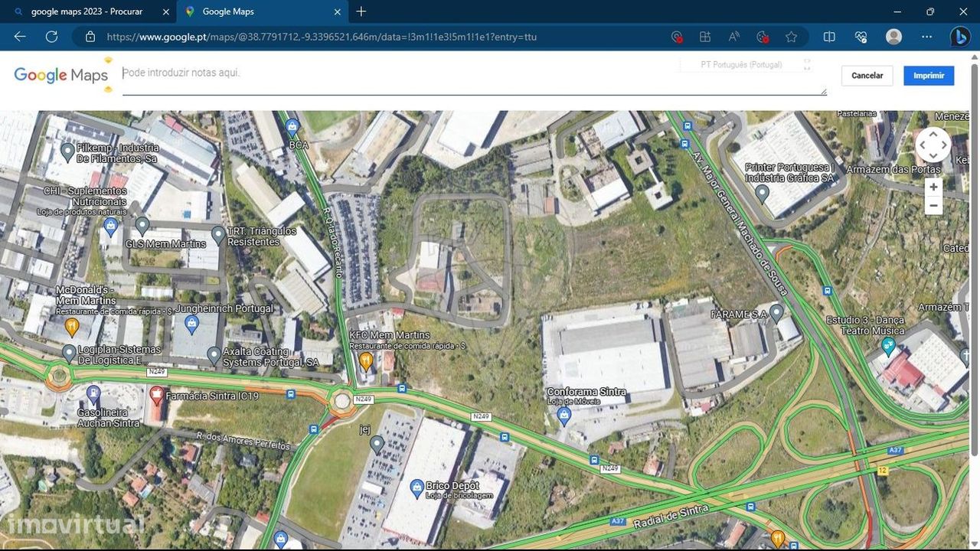Select the Axalta Coating Systems pin
This screenshot has width=980, height=551.
click(x=214, y=355)
